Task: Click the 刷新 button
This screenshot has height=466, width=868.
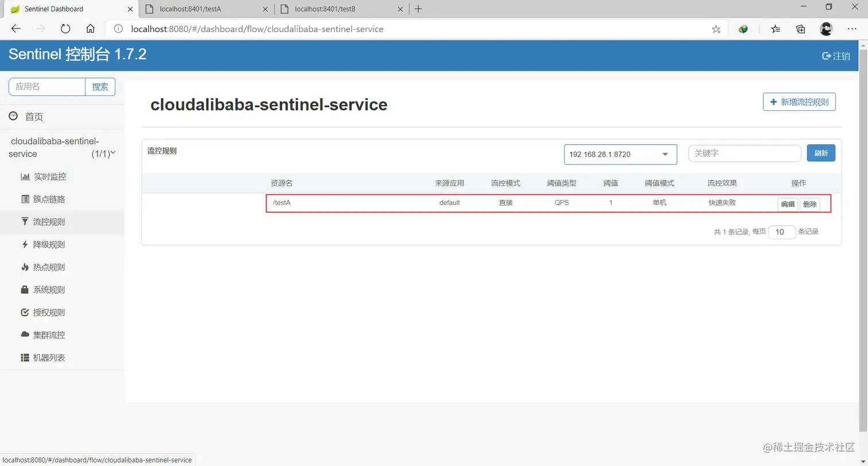Action: coord(821,153)
